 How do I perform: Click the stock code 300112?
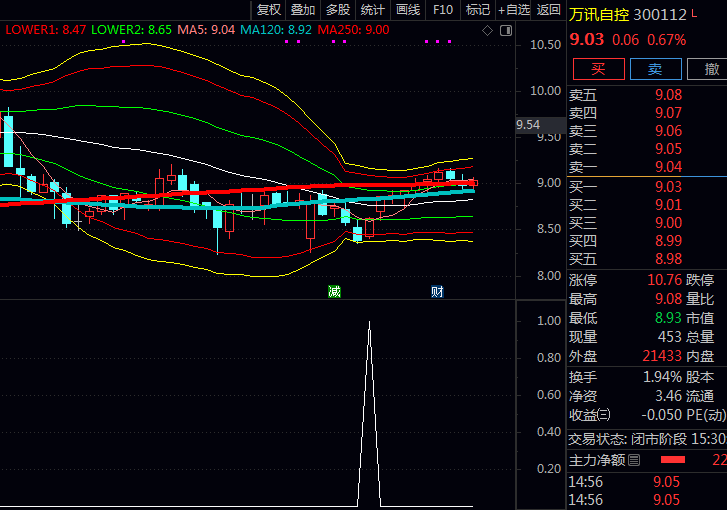(x=660, y=15)
